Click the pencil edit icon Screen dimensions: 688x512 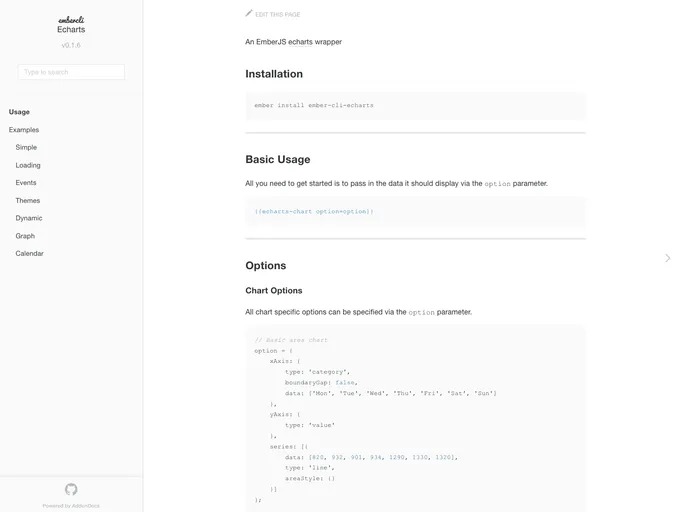249,14
